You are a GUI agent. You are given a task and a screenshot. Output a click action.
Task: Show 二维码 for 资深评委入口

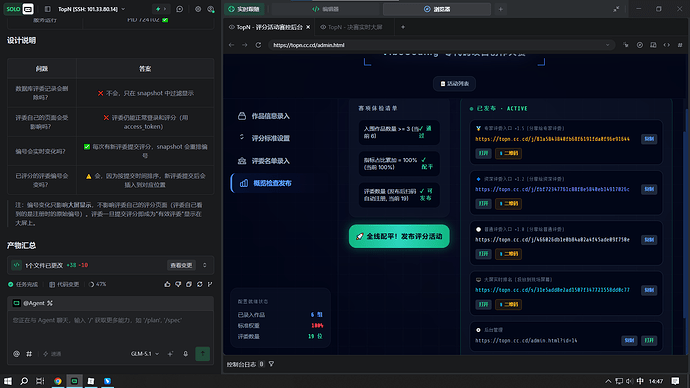508,203
